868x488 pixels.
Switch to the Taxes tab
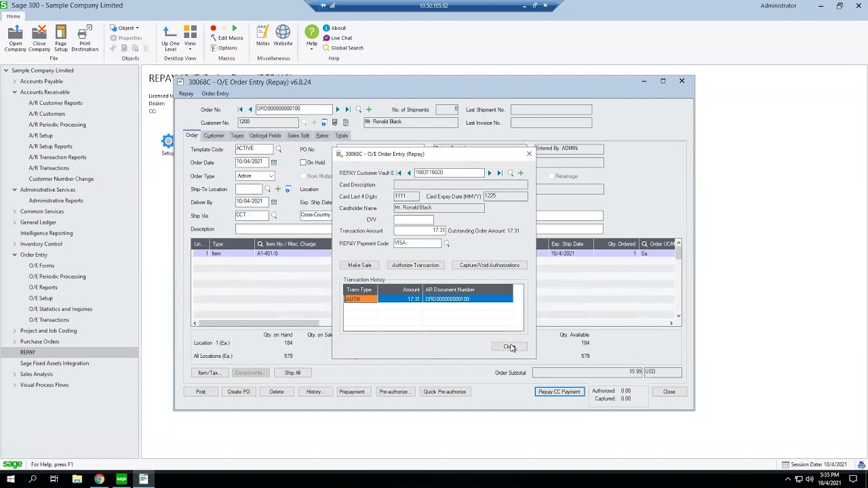coord(237,136)
